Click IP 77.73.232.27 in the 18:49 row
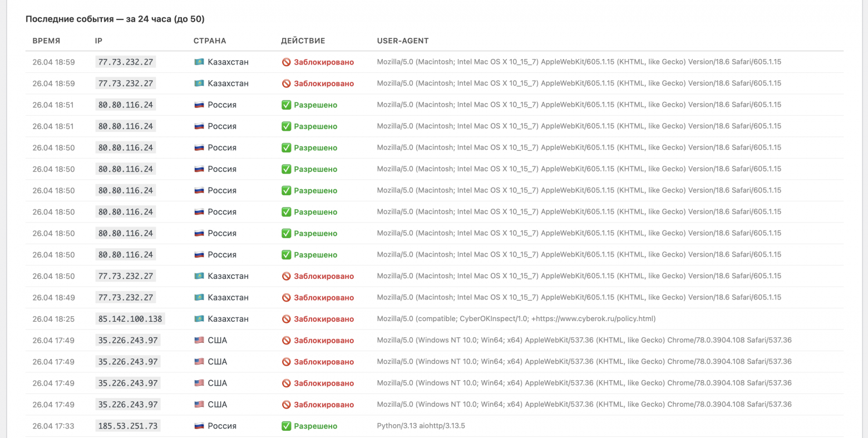 tap(126, 298)
